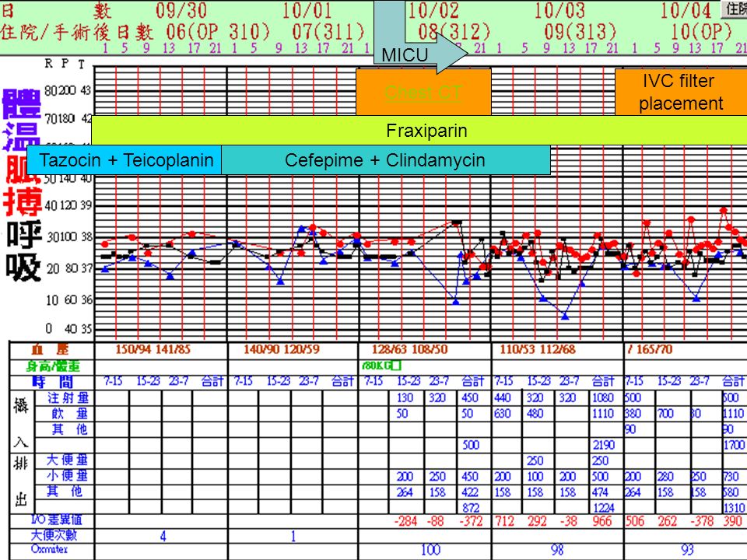Click the 血壓 row label
Screen dimensions: 747x560
[x=50, y=349]
